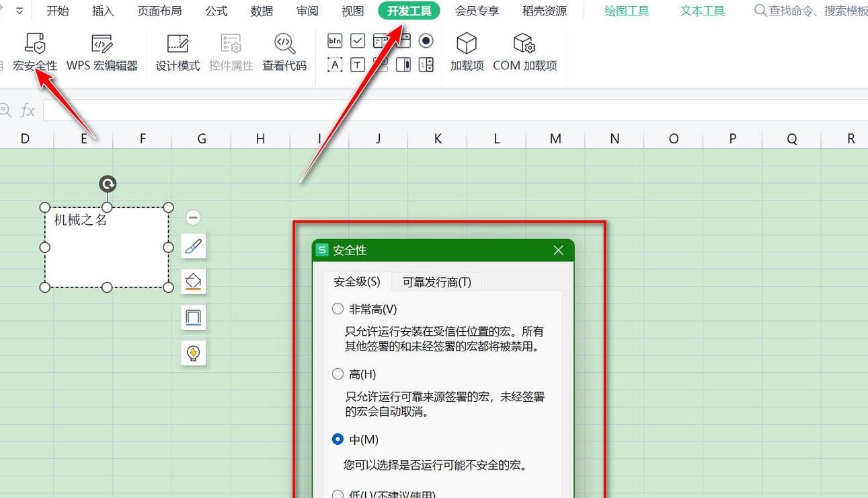The image size is (868, 498).
Task: Insert a spin button form control
Action: click(426, 65)
